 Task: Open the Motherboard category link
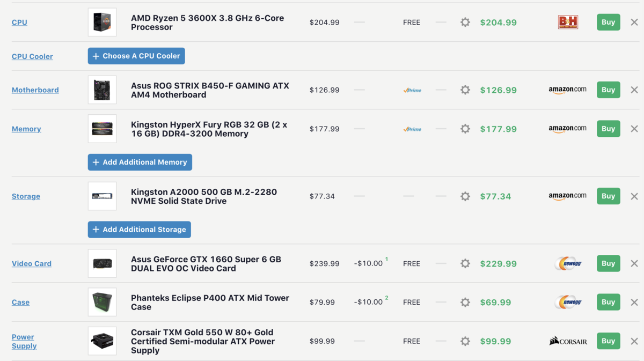pos(35,90)
